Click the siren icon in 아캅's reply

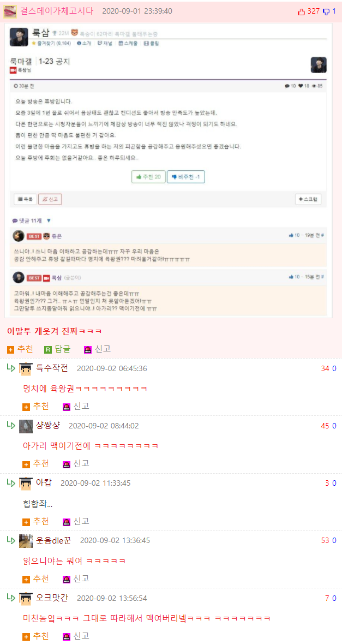tap(66, 522)
